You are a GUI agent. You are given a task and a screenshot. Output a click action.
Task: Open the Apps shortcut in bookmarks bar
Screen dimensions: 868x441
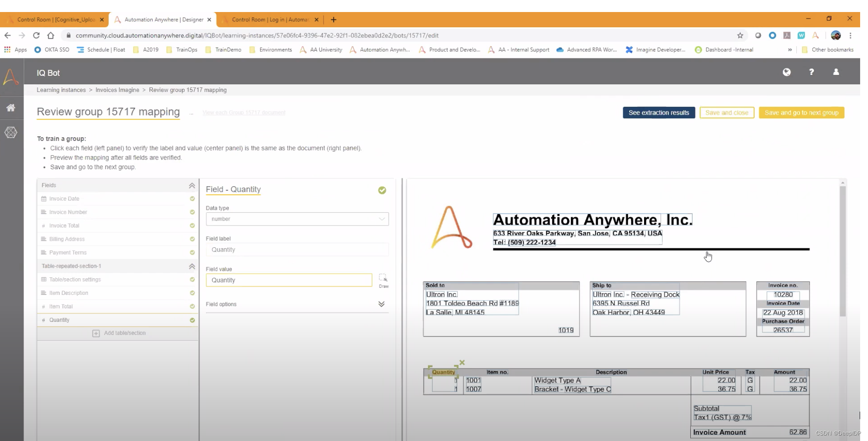(15, 49)
